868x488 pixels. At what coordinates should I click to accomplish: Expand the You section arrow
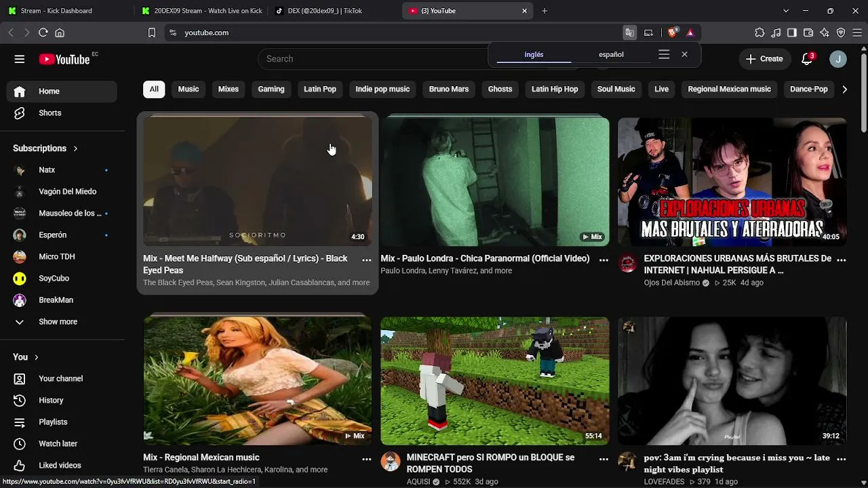click(37, 357)
